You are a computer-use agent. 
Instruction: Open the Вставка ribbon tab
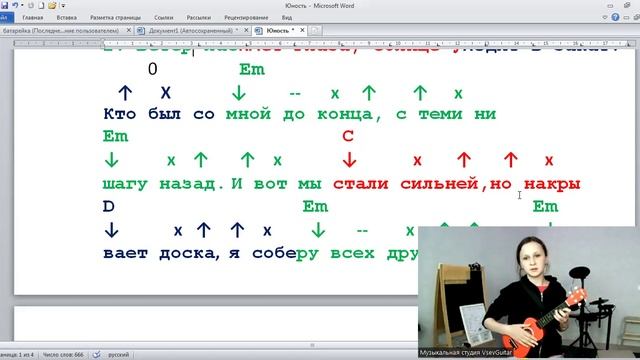(67, 18)
